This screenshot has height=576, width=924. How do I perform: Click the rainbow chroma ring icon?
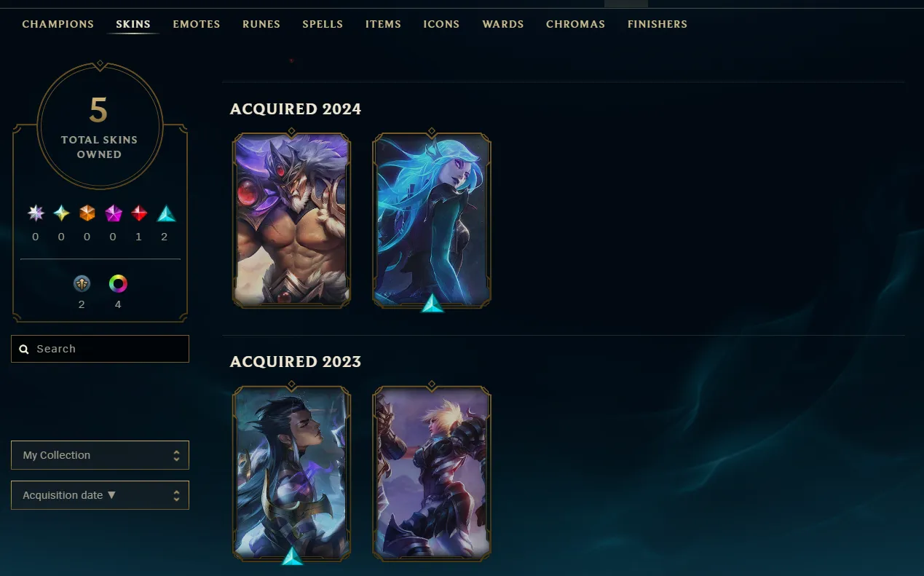point(118,283)
